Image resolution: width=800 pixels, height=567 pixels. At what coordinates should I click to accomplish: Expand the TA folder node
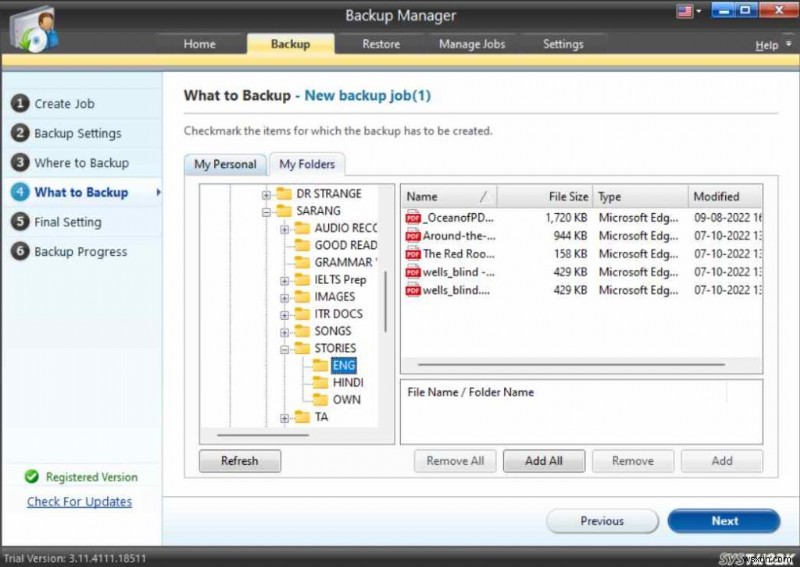(285, 418)
